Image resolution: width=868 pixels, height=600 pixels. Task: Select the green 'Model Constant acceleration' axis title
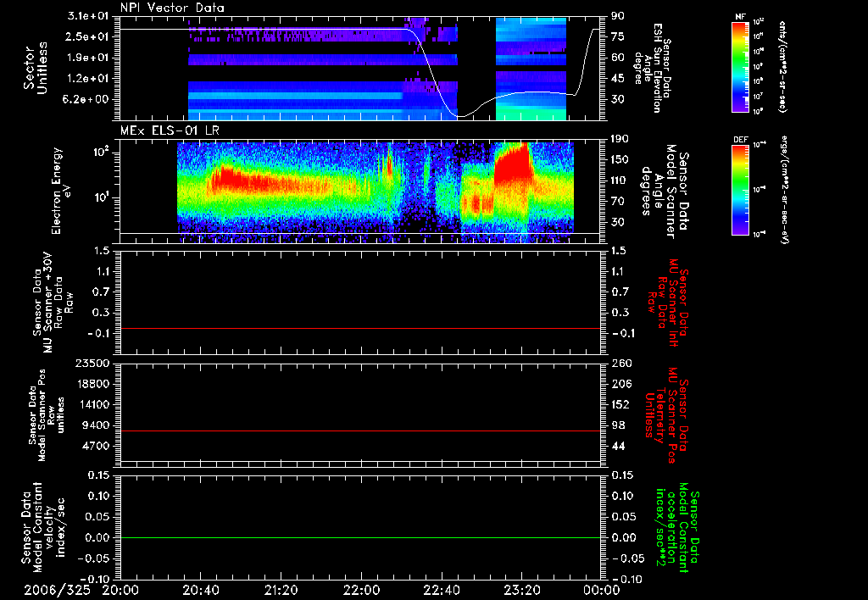[678, 529]
